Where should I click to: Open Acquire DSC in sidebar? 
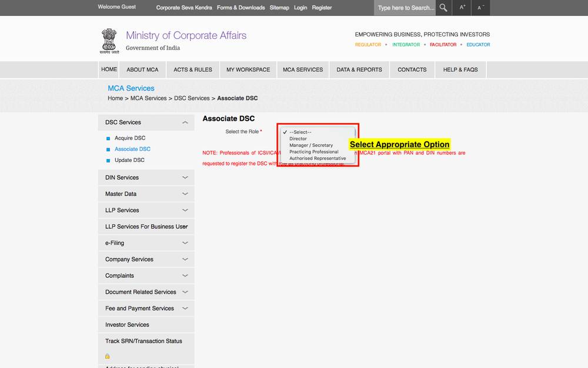coord(130,138)
